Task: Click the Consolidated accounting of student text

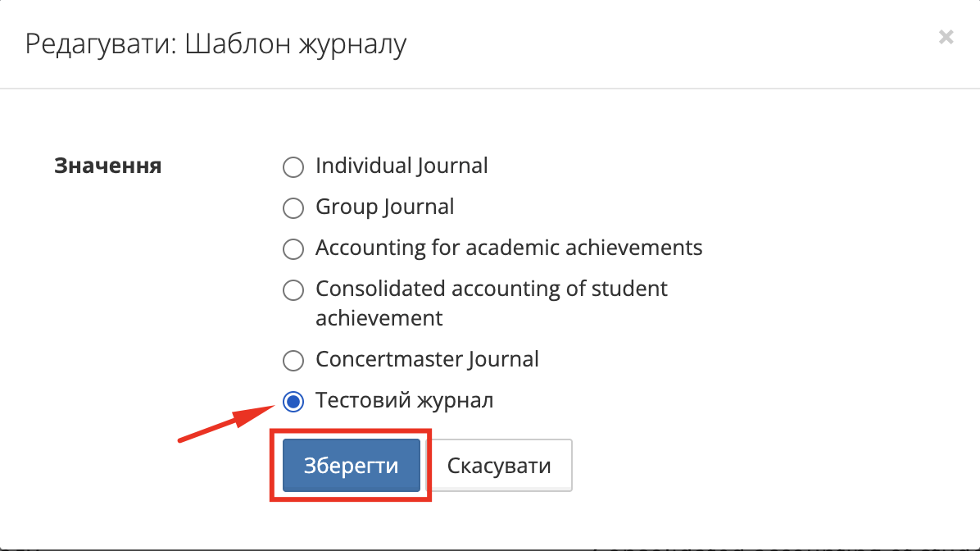Action: 491,289
